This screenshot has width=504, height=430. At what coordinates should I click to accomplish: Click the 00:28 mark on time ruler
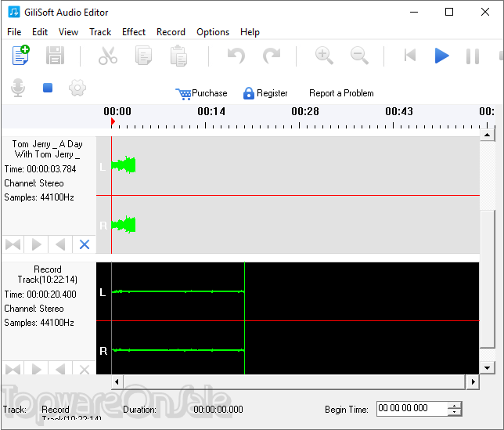click(305, 111)
